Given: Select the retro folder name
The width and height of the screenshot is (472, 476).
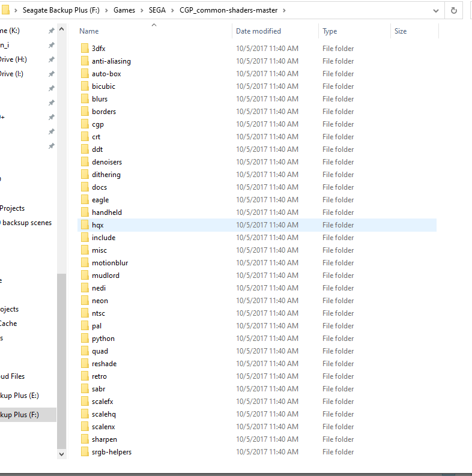Looking at the screenshot, I should pos(99,376).
